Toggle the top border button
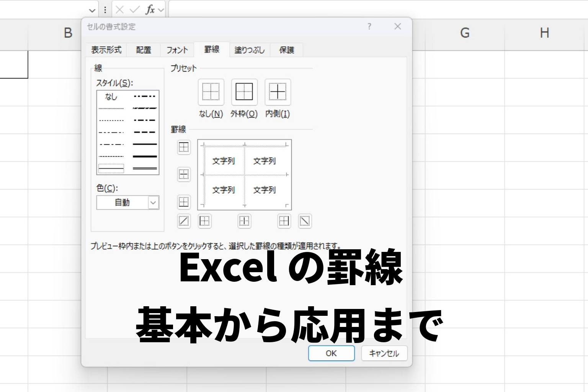The image size is (588, 392). pyautogui.click(x=184, y=147)
